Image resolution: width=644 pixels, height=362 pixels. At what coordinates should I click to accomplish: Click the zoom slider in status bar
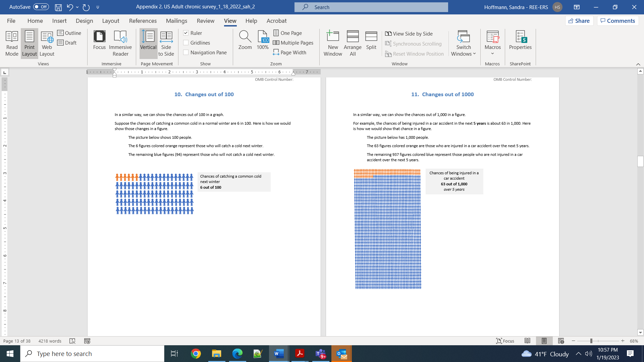(591, 341)
